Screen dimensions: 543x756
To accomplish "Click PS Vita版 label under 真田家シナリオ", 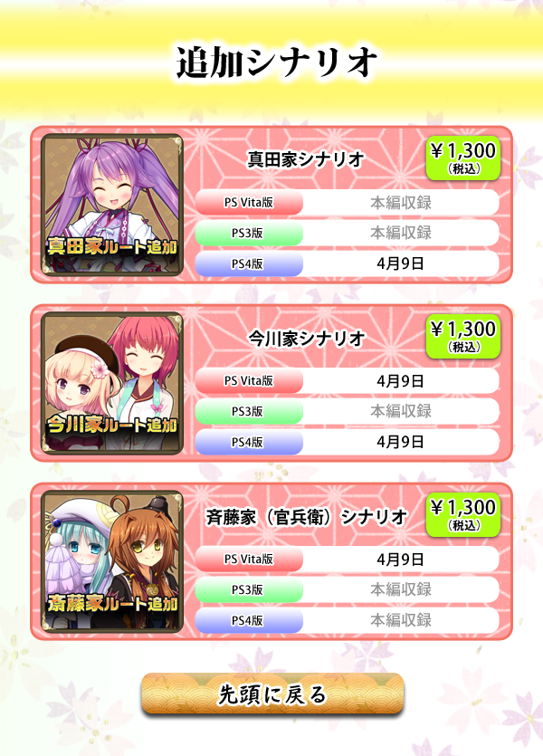I will [x=249, y=203].
